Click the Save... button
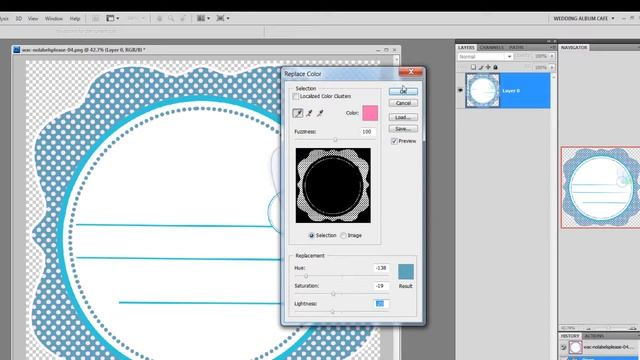640x360 pixels. coord(403,129)
